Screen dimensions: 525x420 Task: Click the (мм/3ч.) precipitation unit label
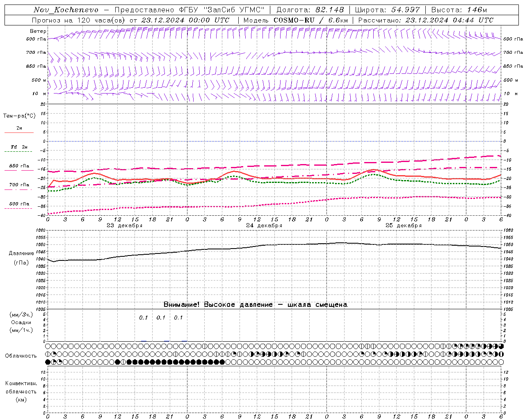21,315
